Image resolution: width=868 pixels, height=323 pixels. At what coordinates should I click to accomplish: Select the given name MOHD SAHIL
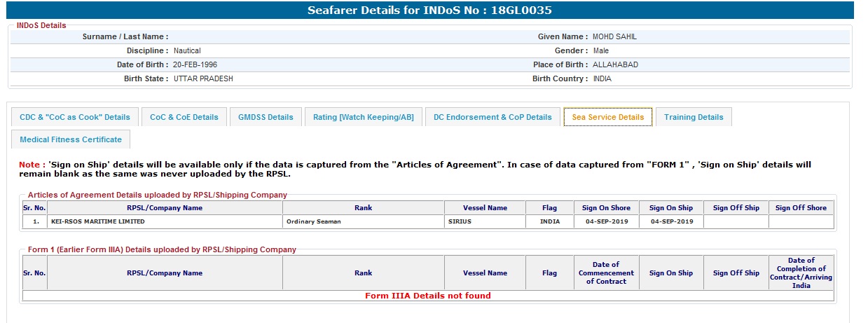614,36
